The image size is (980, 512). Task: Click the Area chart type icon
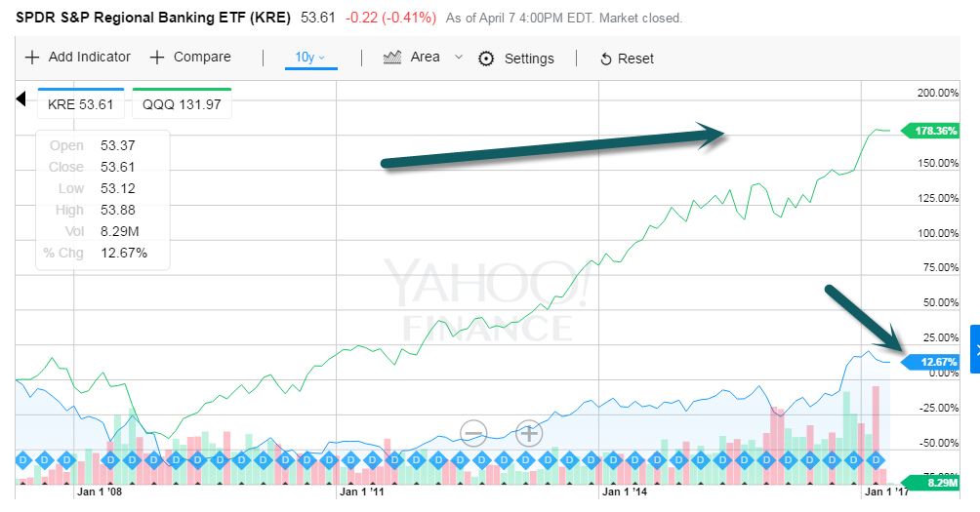tap(391, 58)
